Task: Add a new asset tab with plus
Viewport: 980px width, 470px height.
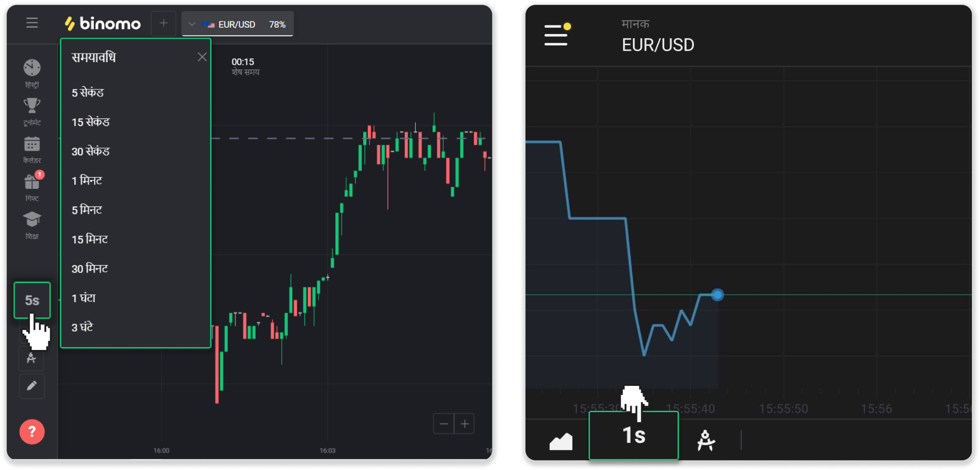Action: 164,23
